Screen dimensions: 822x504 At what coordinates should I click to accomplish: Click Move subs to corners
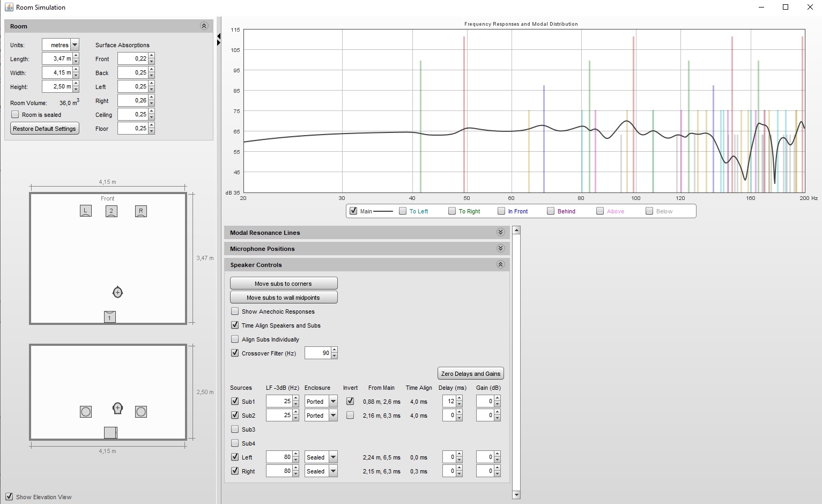coord(284,283)
